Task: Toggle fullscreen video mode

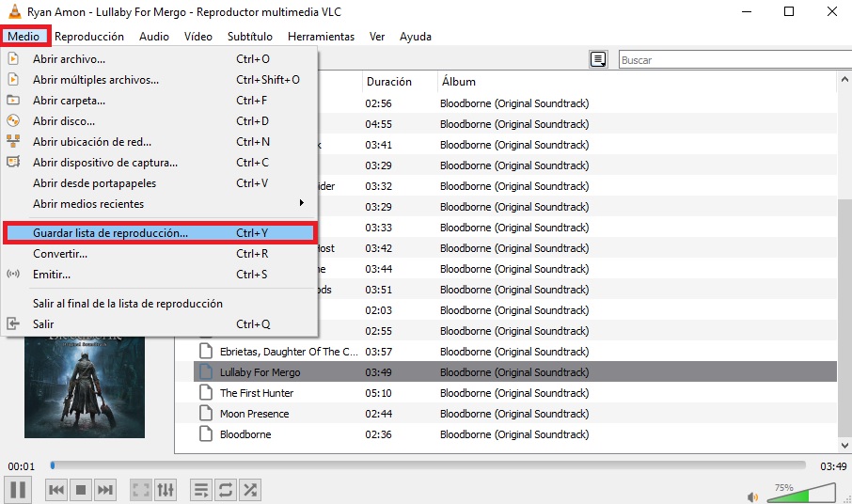Action: coord(141,491)
